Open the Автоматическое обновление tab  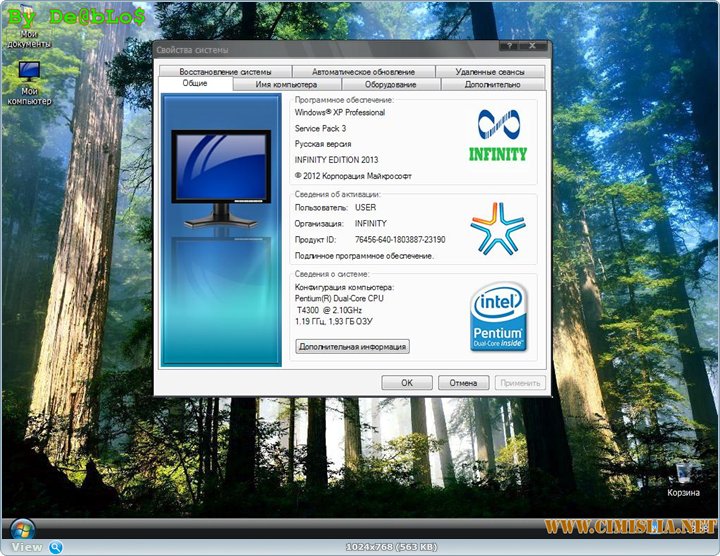pyautogui.click(x=363, y=72)
